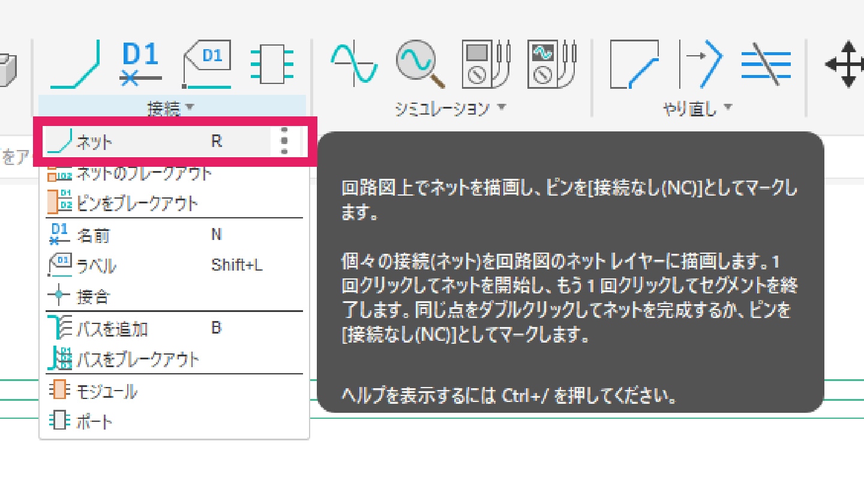This screenshot has width=864, height=504.
Task: Click the D1 Name tool icon
Action: point(140,64)
